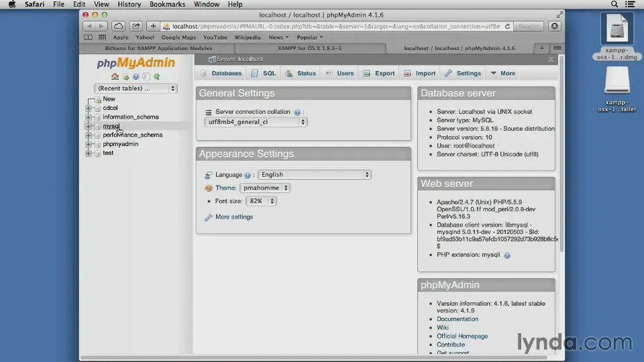Click the phpMyAdmin Home icon
The width and height of the screenshot is (644, 362).
point(115,76)
